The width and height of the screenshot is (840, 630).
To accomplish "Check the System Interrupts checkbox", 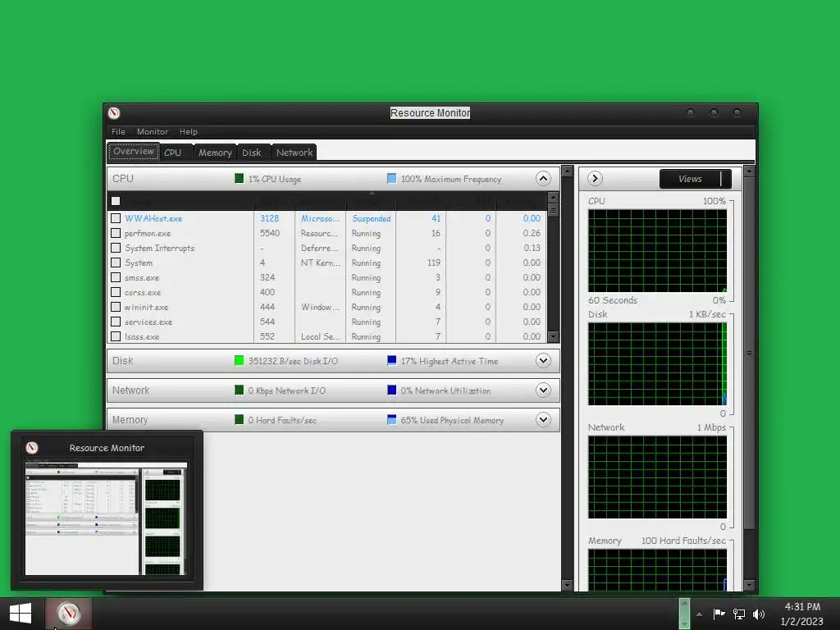I will (x=115, y=248).
